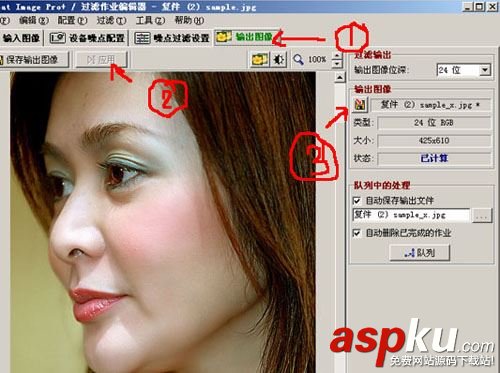Click the auto-save file name input field

(411, 215)
